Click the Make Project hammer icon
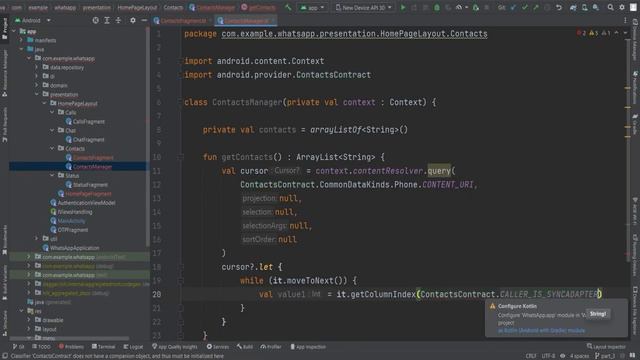This screenshot has height=360, width=640. (288, 7)
